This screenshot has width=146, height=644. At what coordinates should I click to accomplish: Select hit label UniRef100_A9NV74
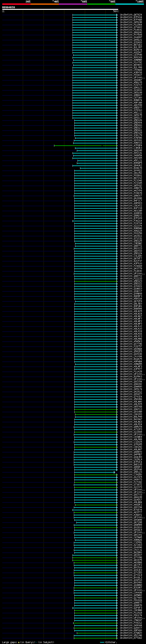pos(131,188)
